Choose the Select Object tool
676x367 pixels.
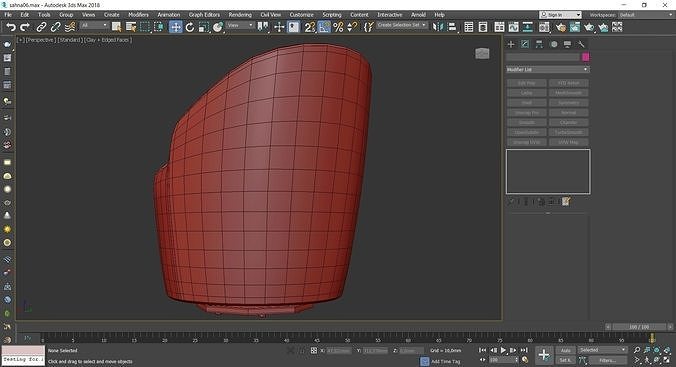click(x=116, y=27)
